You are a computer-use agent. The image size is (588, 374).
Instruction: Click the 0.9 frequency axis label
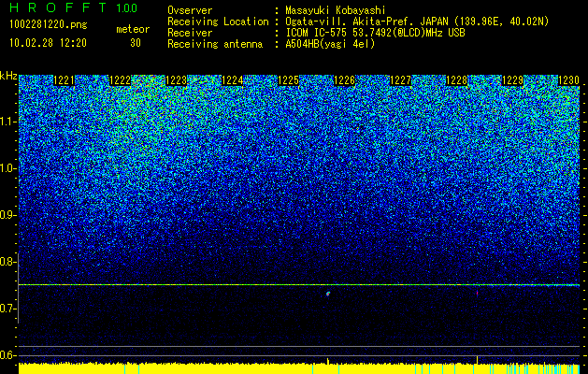point(7,215)
